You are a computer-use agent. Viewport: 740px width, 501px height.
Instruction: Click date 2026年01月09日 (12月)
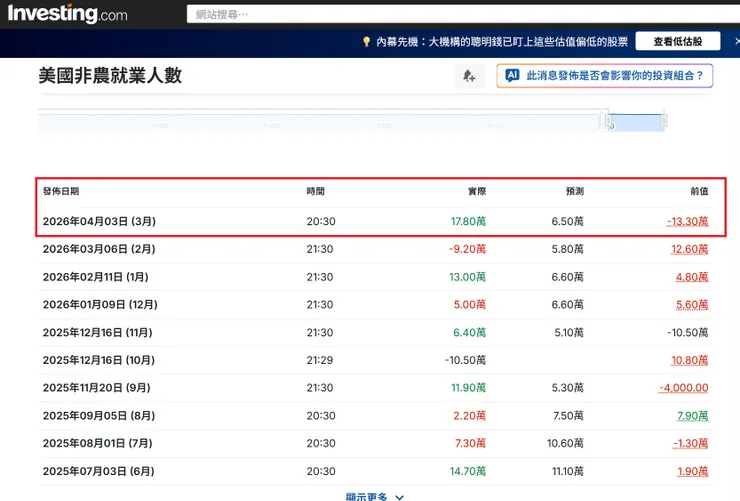click(x=100, y=305)
